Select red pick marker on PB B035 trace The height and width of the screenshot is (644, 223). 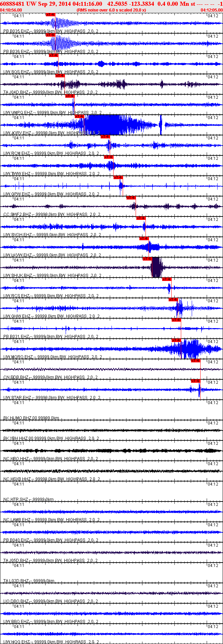click(50, 15)
